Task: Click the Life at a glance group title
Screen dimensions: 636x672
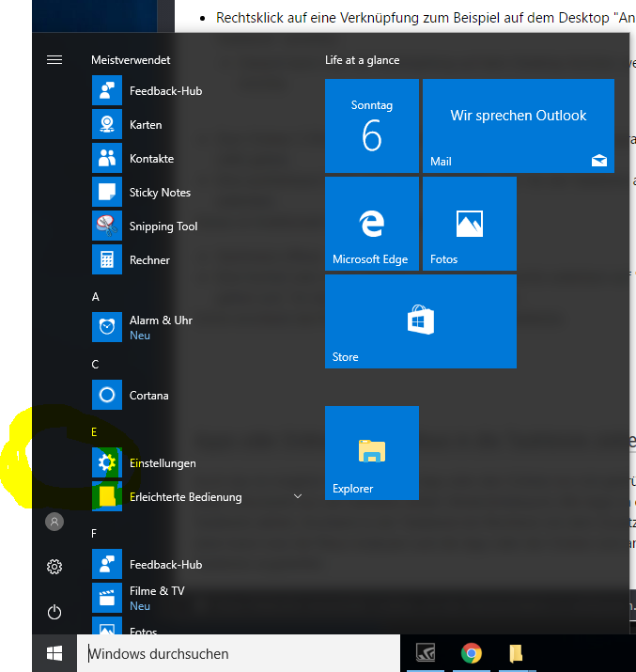Action: [x=362, y=60]
